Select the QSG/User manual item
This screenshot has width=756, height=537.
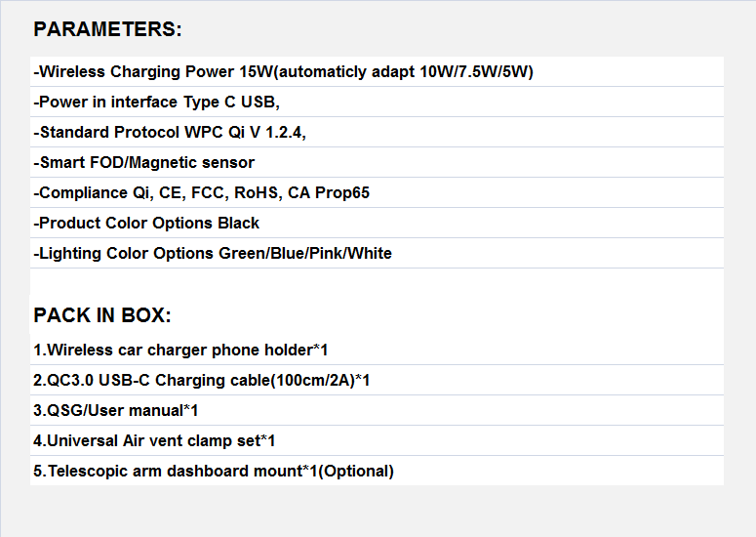[377, 411]
